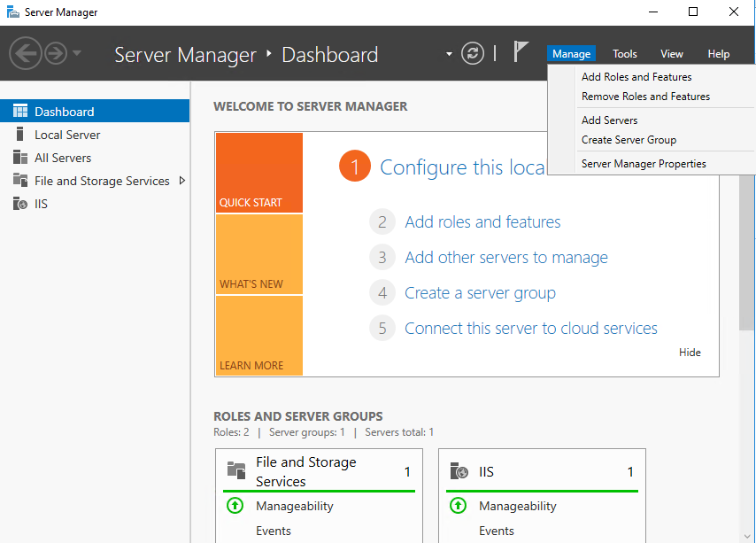Hide the welcome tile panel
Screen dimensions: 756x543
pos(690,353)
